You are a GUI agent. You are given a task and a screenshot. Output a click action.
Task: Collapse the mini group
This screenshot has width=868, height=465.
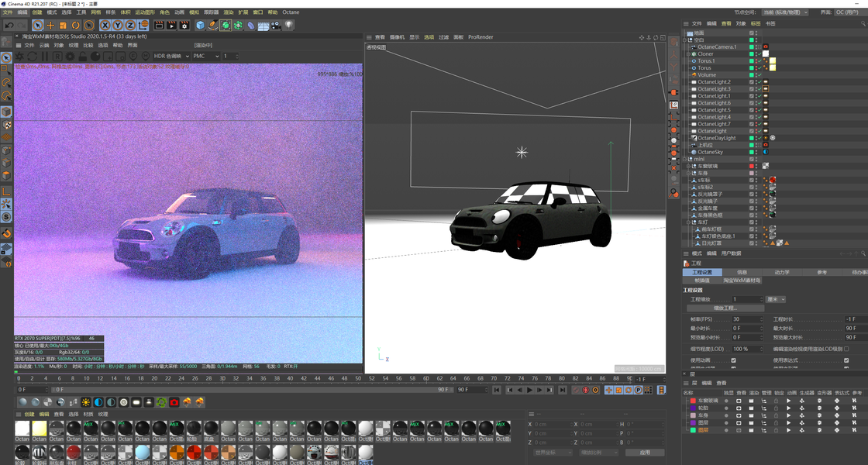click(x=685, y=159)
